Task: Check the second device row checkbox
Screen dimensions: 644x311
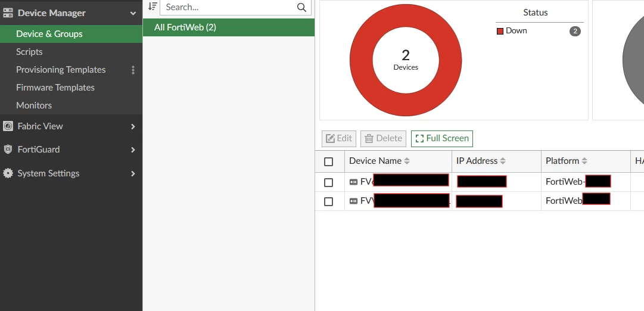Action: pos(329,202)
